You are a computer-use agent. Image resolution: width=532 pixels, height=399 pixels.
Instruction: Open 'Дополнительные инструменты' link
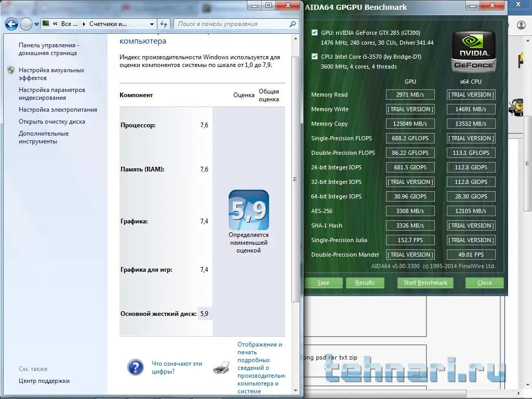coord(44,137)
